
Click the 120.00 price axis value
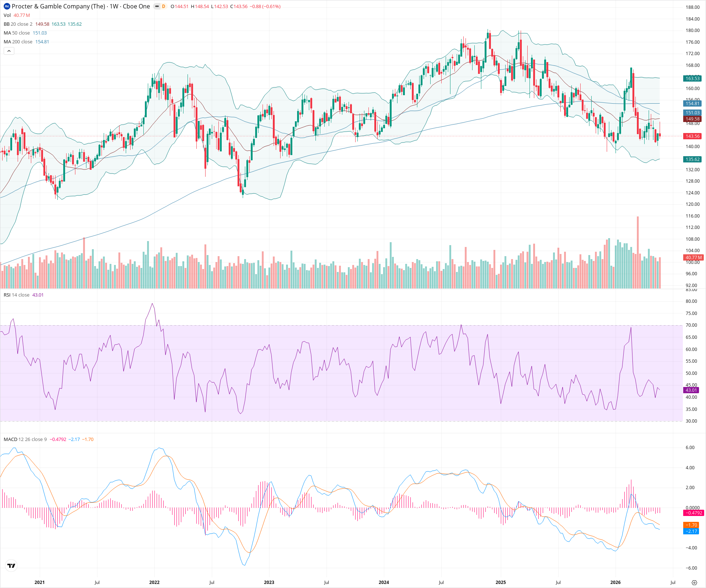point(692,204)
